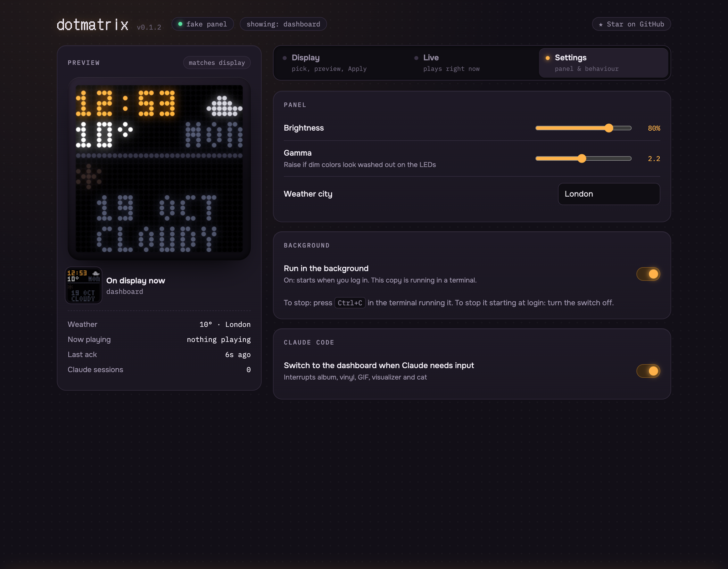Adjust the Gamma slider
The image size is (728, 569).
point(583,158)
